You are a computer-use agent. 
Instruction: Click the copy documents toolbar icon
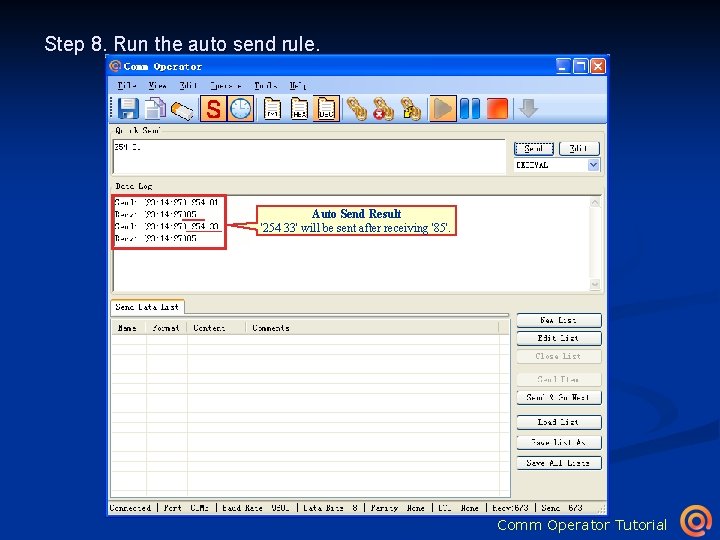[155, 109]
